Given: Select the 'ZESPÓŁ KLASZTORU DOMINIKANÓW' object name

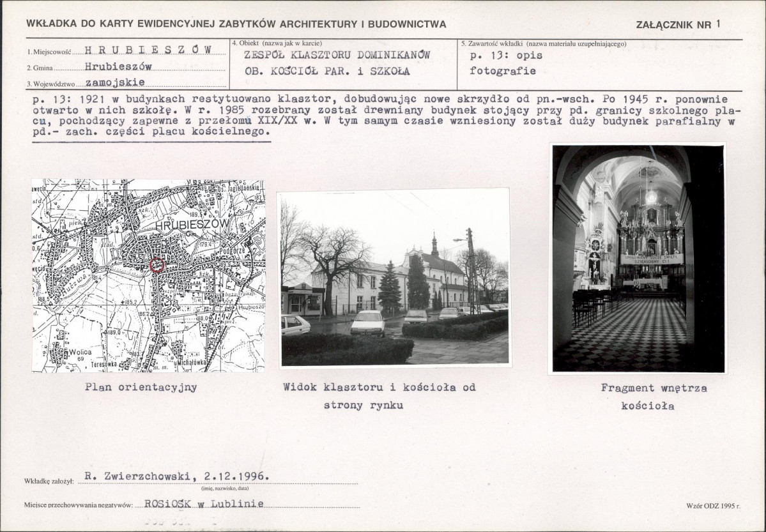Looking at the screenshot, I should [337, 55].
